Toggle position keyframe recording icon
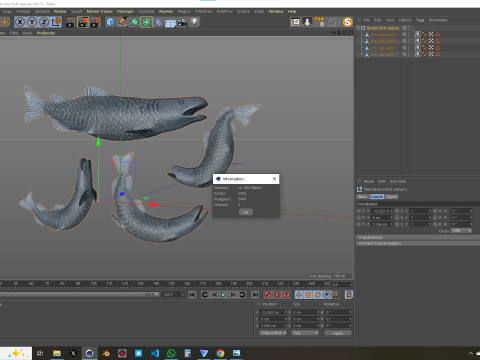Viewport: 480px width, 360px height. 299,295
